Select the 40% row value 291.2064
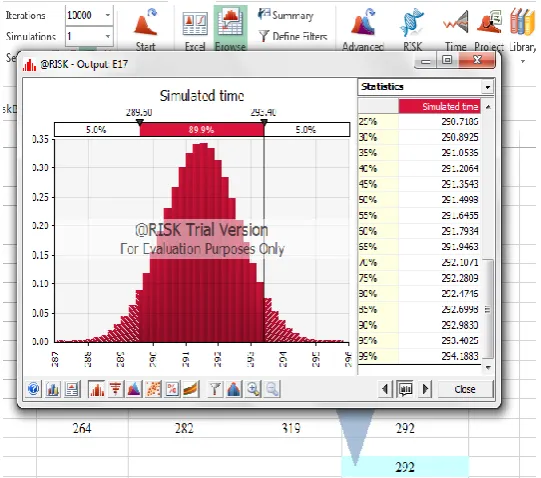Screen dimensions: 541x478 point(460,168)
